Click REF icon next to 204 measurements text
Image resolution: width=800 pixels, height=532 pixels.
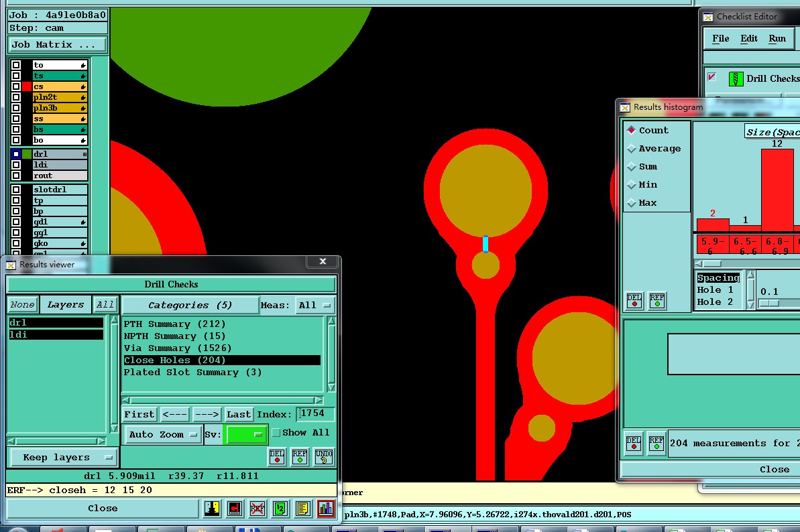656,443
